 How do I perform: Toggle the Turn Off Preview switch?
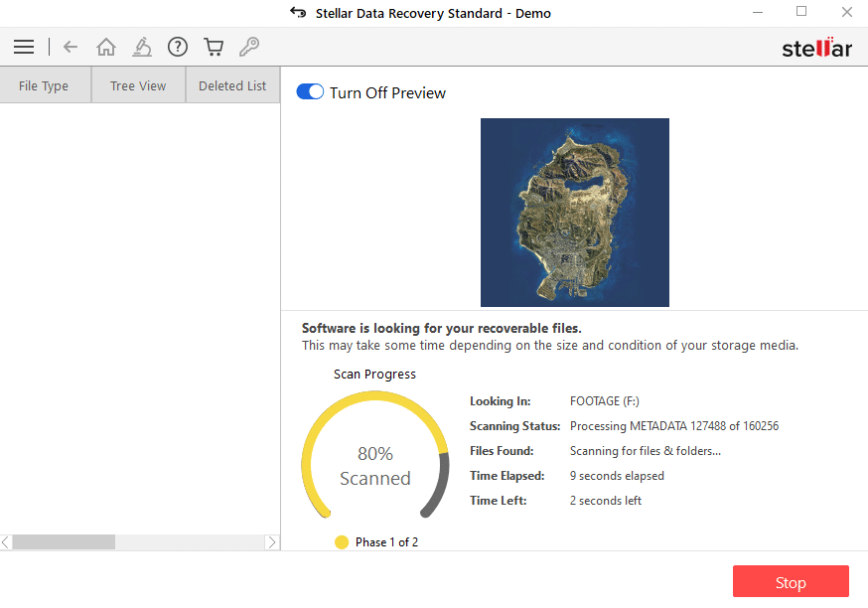(311, 92)
